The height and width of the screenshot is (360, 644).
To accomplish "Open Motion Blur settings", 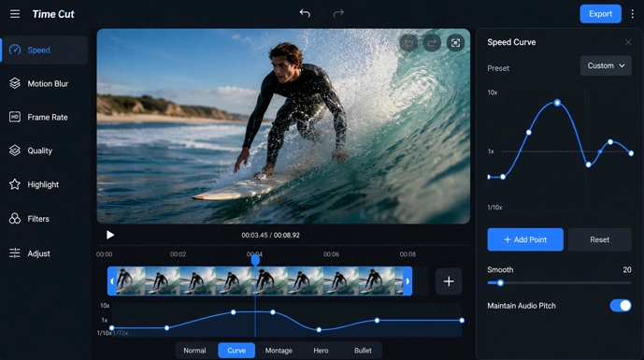I will tap(44, 84).
